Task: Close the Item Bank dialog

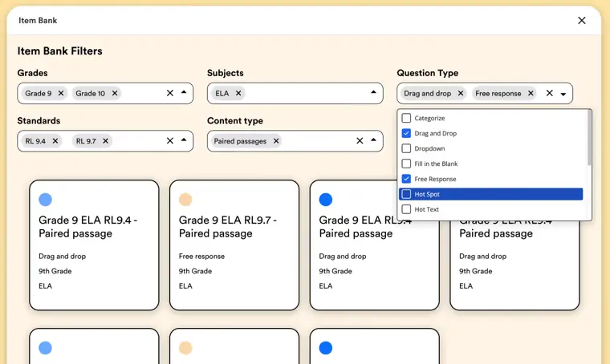Action: [582, 21]
